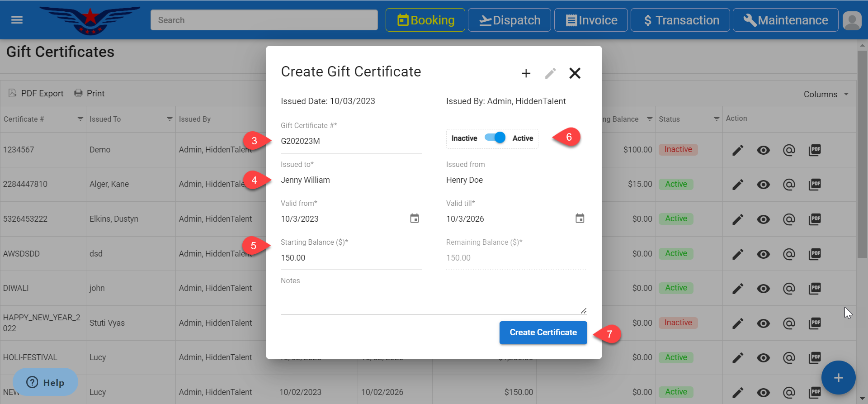View the DIWALI certificate with eye icon
Image resolution: width=868 pixels, height=404 pixels.
click(763, 289)
